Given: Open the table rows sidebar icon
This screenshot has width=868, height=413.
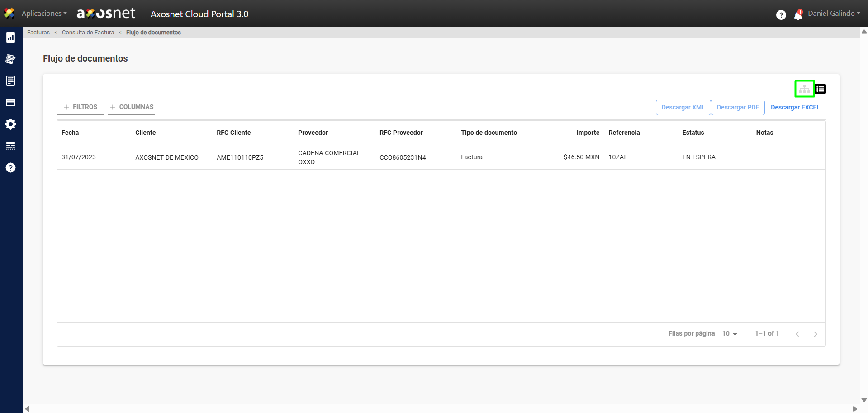Looking at the screenshot, I should click(x=10, y=146).
